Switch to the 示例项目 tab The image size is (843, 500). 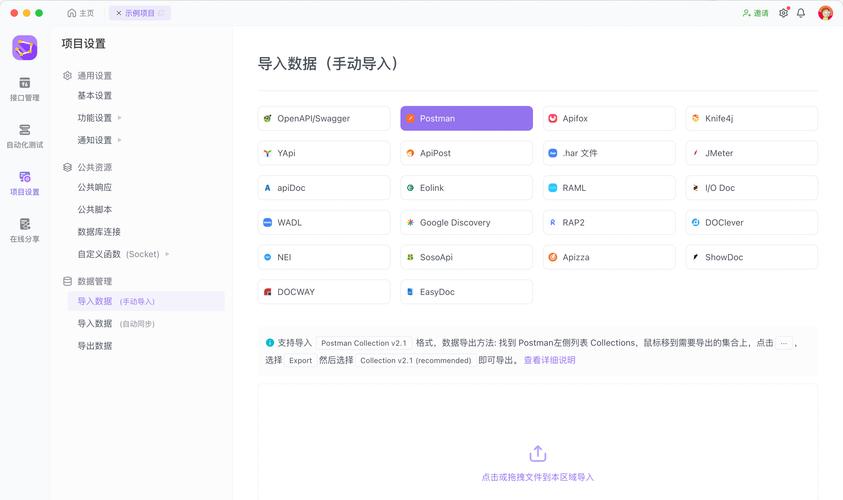(140, 13)
